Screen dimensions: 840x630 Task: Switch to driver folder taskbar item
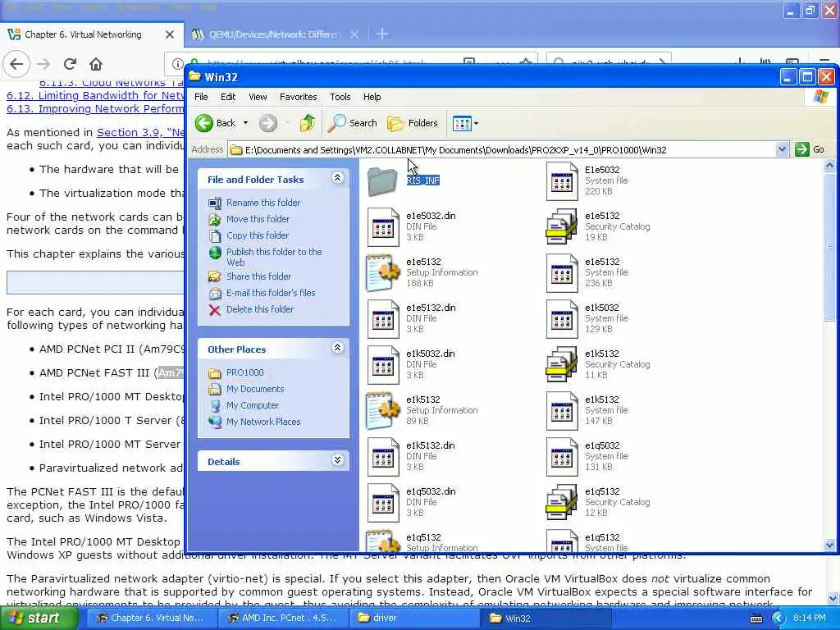tap(415, 618)
